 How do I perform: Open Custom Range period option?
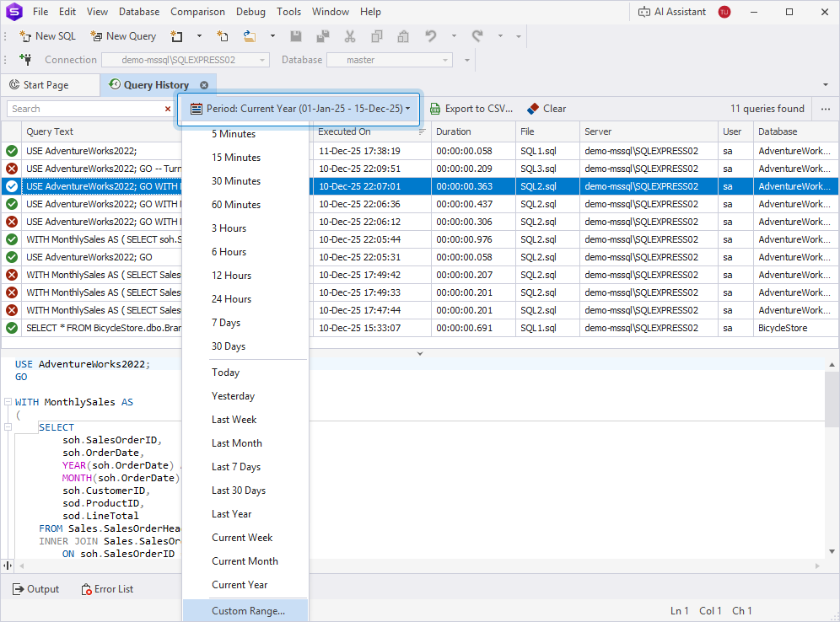tap(245, 611)
